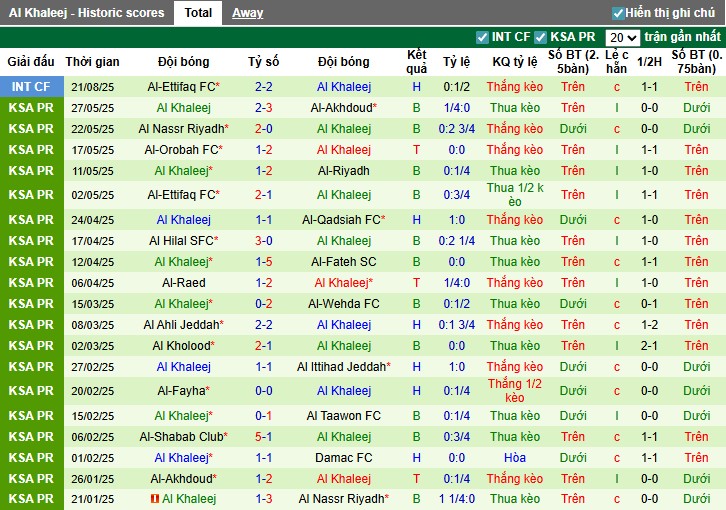
Task: Uncheck the INT CF filter checkbox
Action: pyautogui.click(x=483, y=37)
